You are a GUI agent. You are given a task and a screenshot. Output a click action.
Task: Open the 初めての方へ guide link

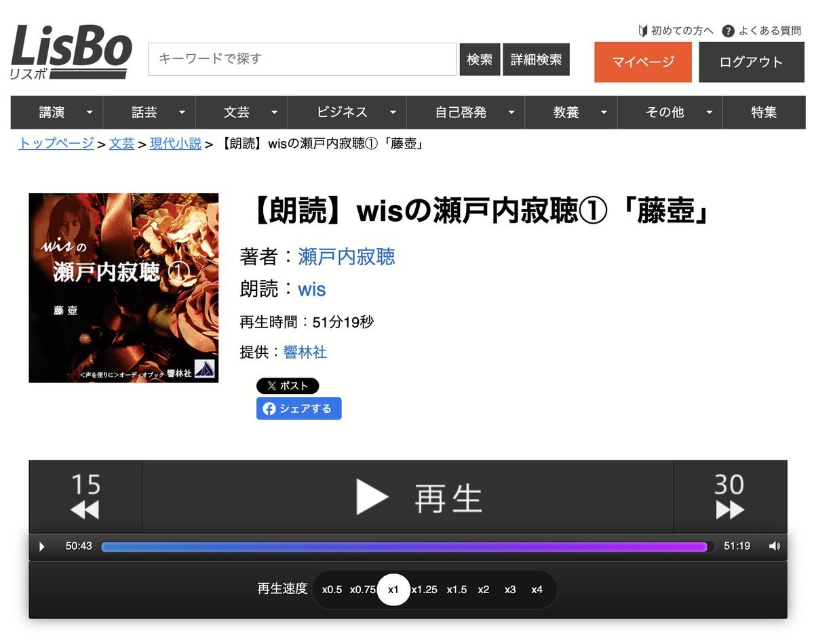coord(676,31)
